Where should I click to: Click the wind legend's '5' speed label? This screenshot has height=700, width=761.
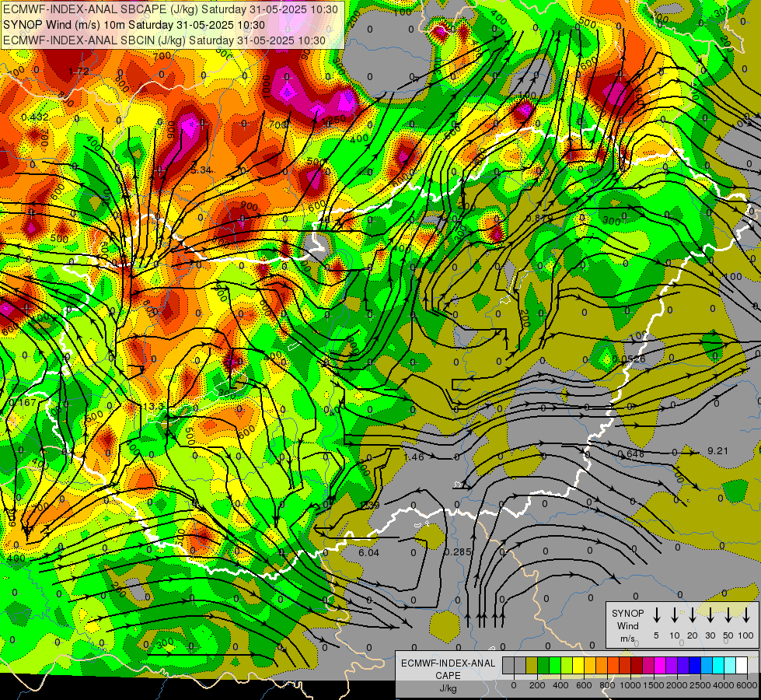(x=656, y=635)
